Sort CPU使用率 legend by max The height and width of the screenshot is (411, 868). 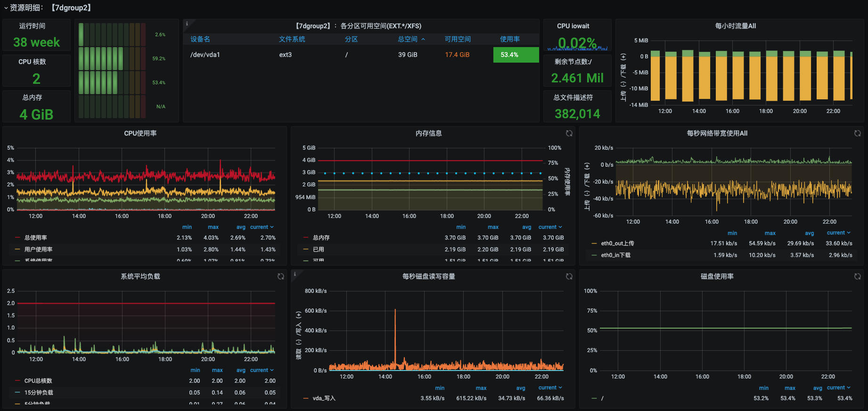coord(213,227)
